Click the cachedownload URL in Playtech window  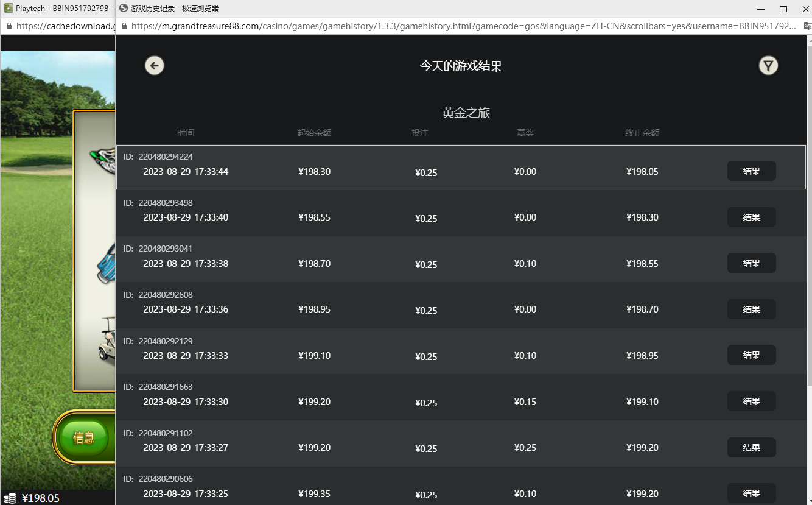[x=65, y=26]
